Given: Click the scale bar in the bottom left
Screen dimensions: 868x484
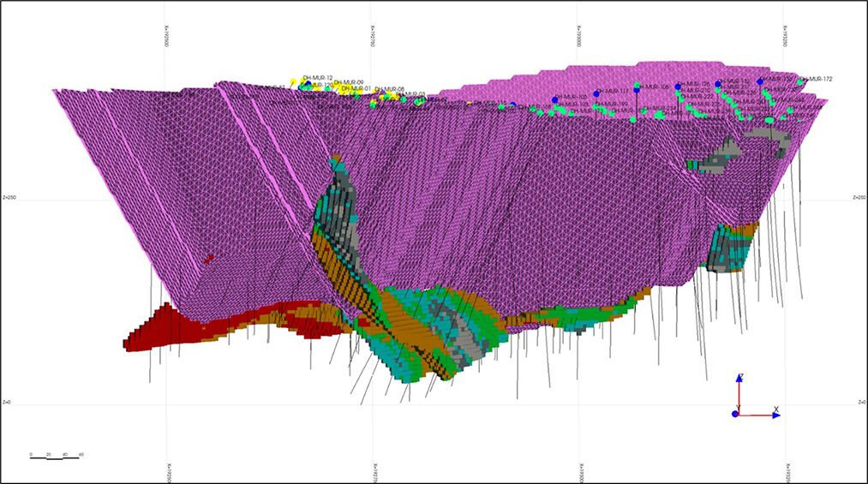Looking at the screenshot, I should 56,457.
